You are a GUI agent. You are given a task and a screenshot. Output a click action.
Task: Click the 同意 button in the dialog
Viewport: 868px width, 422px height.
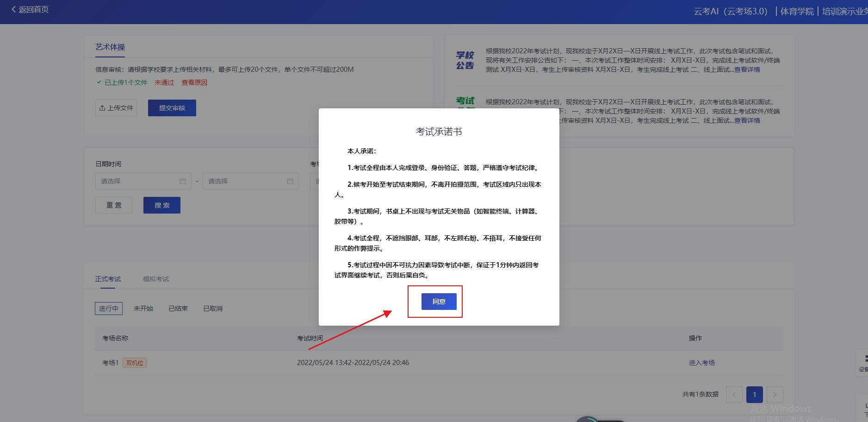[x=439, y=302]
